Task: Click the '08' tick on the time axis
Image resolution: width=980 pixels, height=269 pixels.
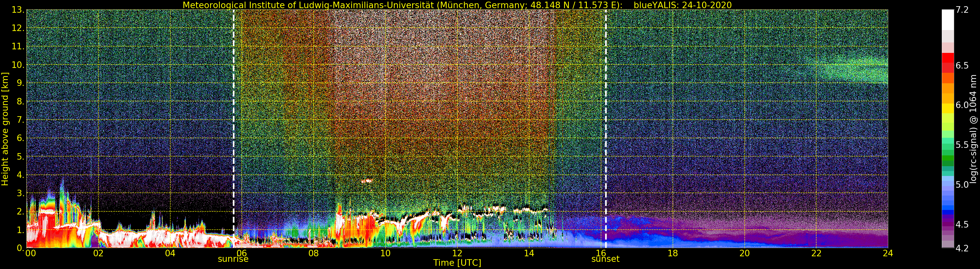Action: [313, 253]
